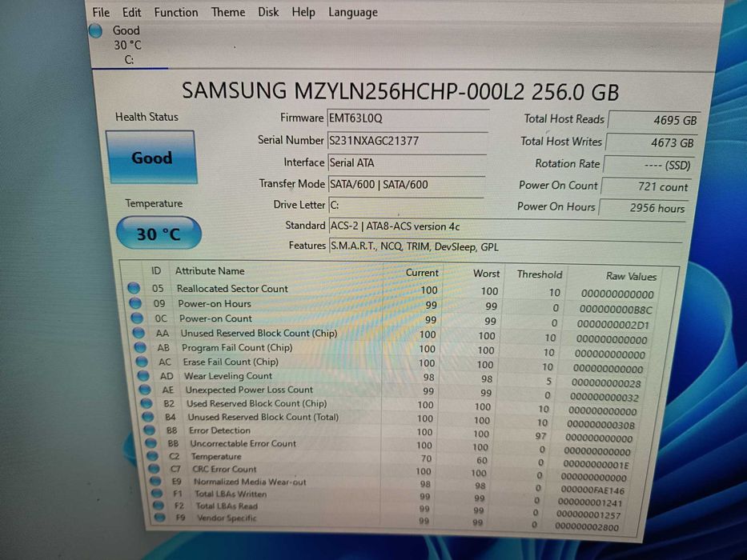This screenshot has height=560, width=747.
Task: Click the Raw Values column header
Action: (631, 276)
